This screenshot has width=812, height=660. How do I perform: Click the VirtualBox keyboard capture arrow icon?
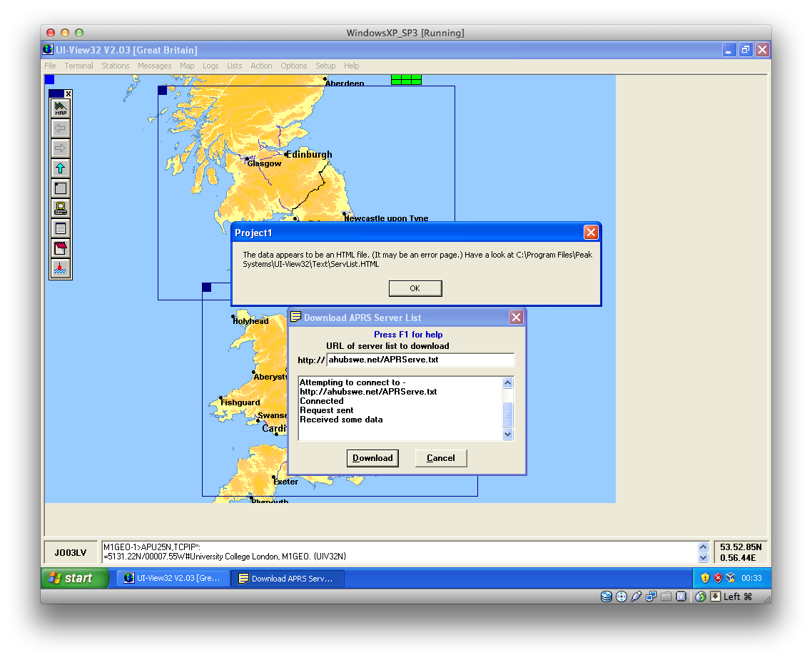pyautogui.click(x=715, y=596)
